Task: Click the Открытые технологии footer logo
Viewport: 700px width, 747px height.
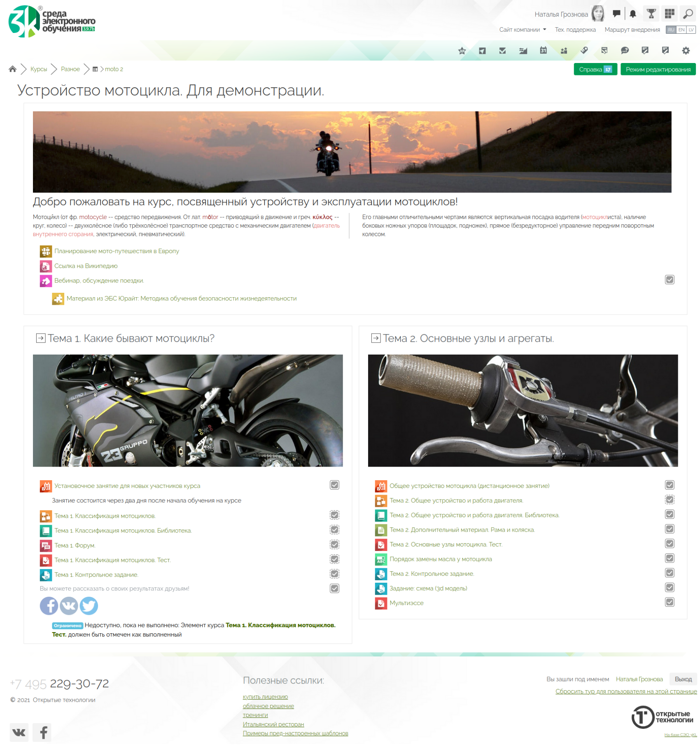Action: point(662,717)
